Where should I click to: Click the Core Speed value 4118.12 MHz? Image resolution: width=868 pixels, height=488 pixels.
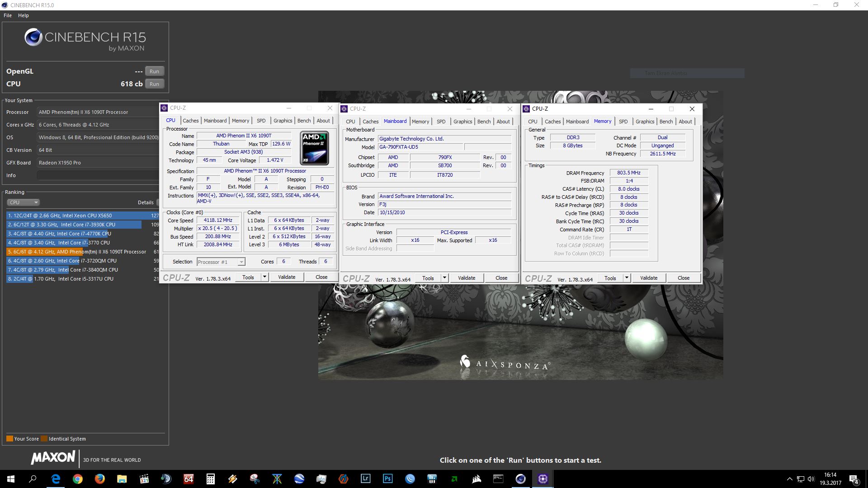tap(218, 221)
